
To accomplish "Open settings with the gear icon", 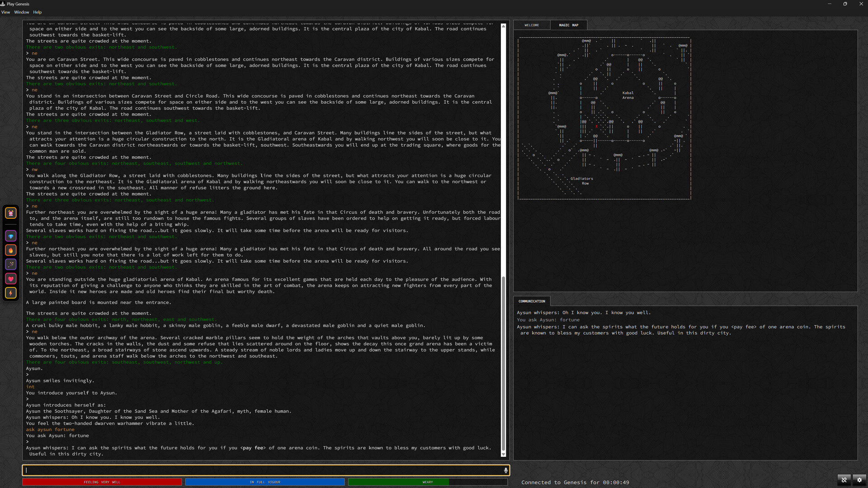I will [x=859, y=480].
